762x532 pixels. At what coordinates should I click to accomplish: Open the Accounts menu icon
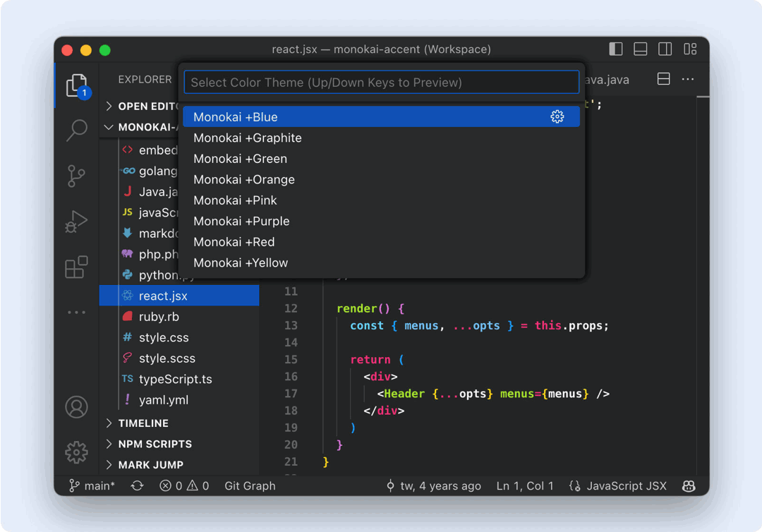[x=76, y=407]
